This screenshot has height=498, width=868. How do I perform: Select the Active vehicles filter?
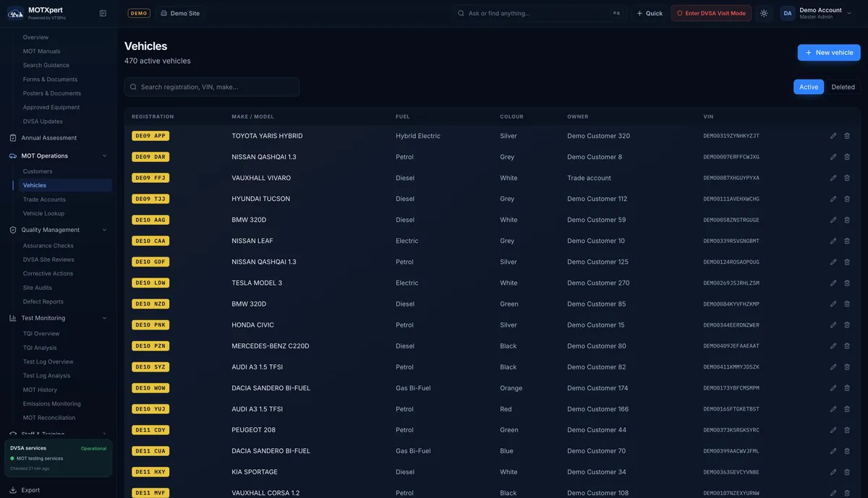(x=809, y=87)
